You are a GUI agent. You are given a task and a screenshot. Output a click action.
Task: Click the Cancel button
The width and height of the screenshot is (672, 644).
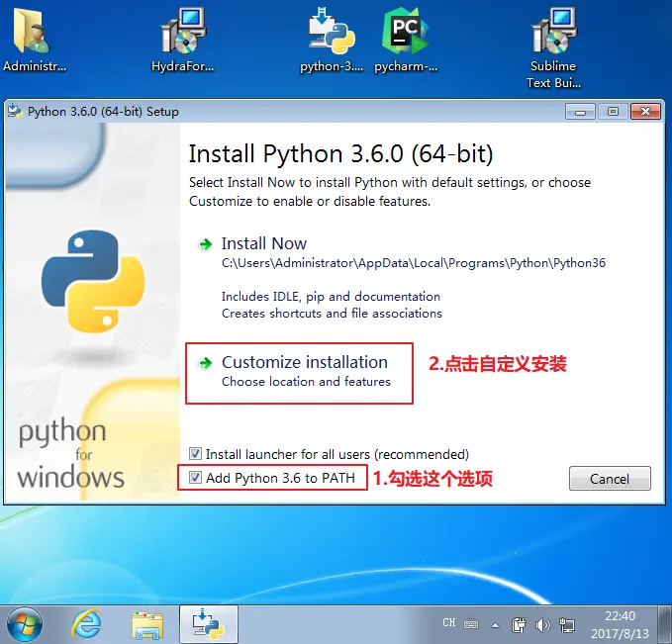click(x=610, y=478)
